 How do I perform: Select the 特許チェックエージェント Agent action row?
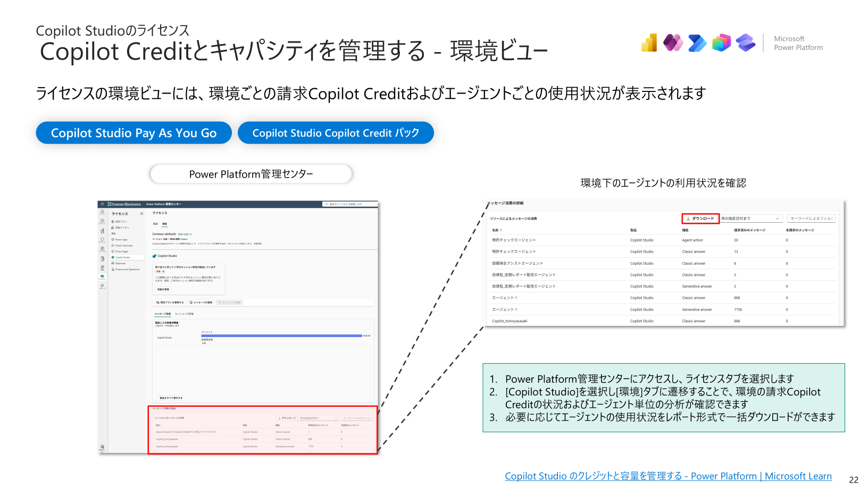tap(663, 240)
